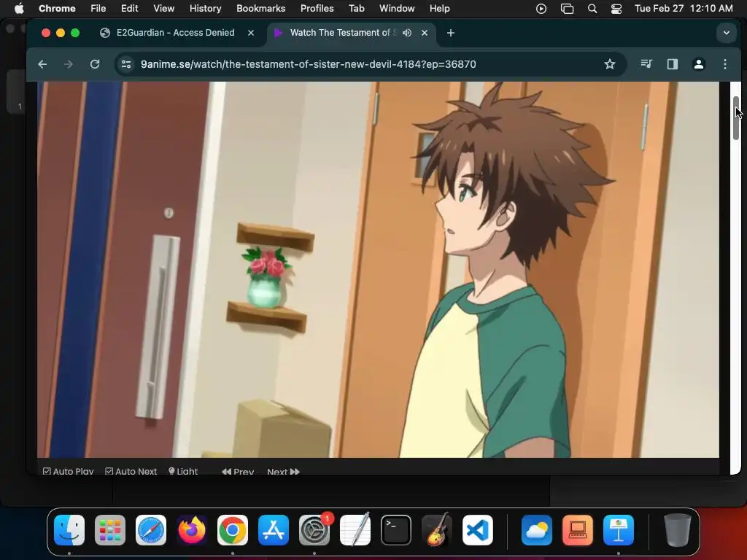Click the page vertical scrollbar thumb

point(735,117)
